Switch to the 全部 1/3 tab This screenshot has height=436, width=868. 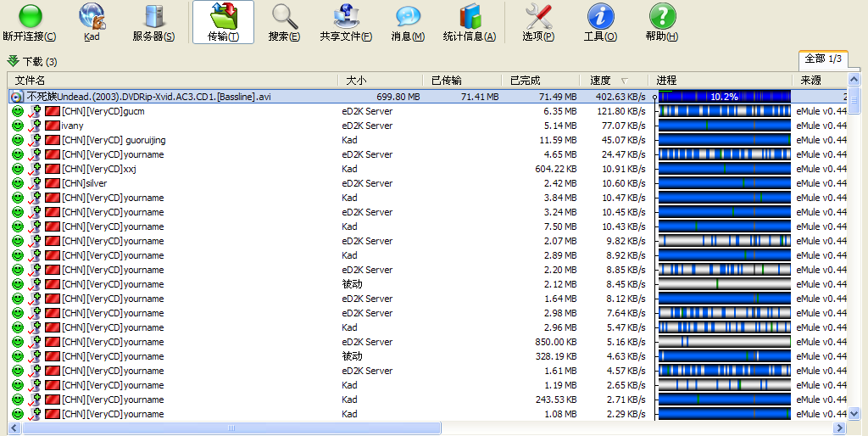822,59
